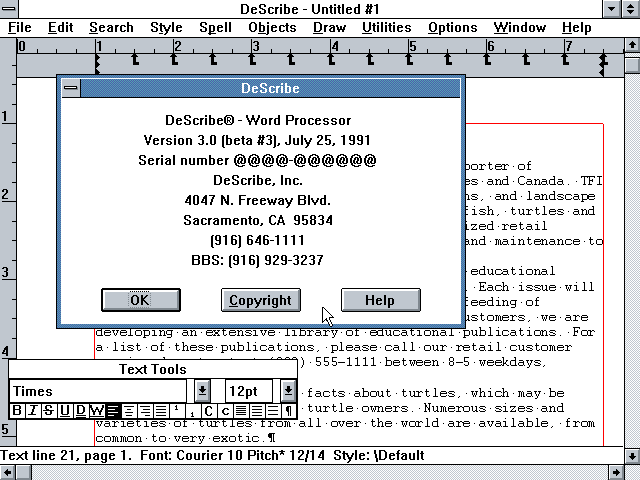Open the Window menu
Screen dimensions: 640x480
[519, 27]
